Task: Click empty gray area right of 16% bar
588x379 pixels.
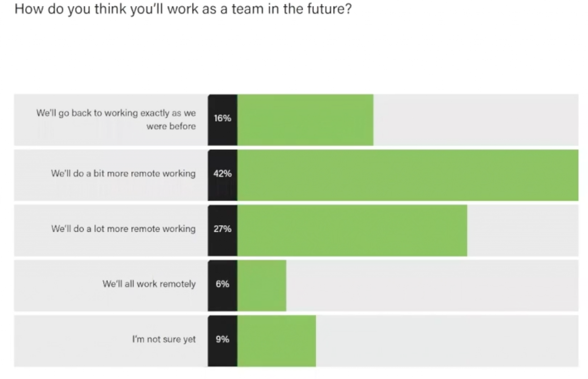Action: point(476,120)
